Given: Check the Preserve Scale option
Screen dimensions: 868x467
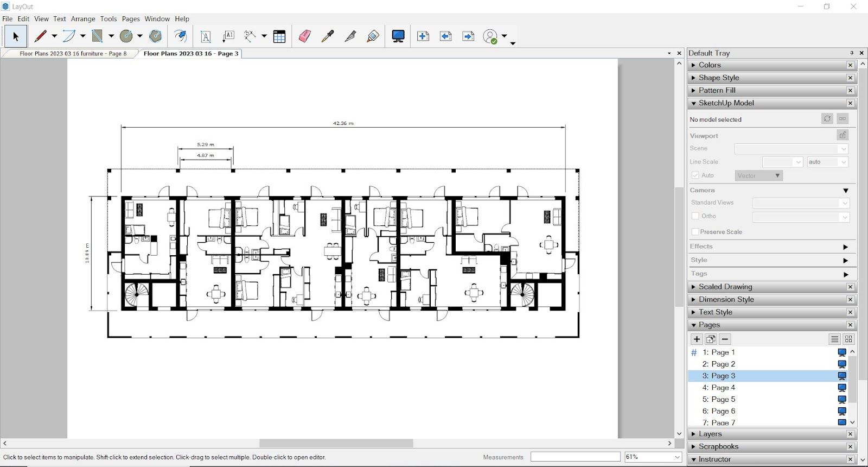Looking at the screenshot, I should (695, 232).
